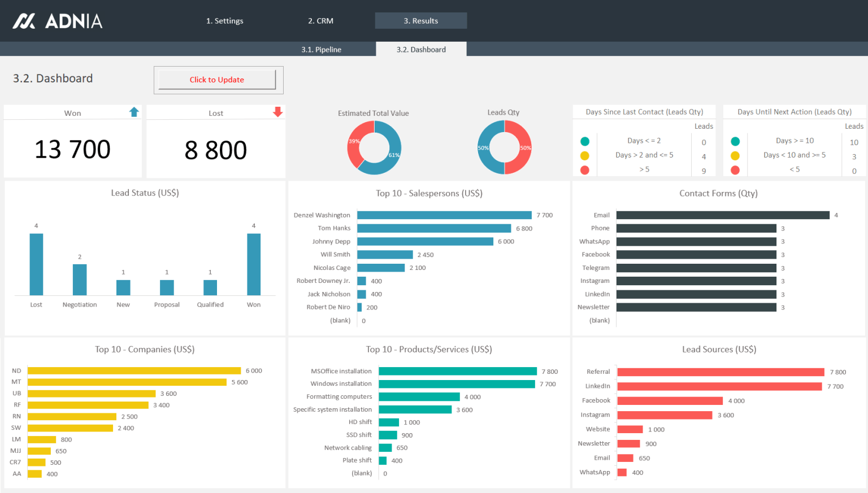Image resolution: width=868 pixels, height=493 pixels.
Task: Click the LinkedIn label in Lead Sources
Action: [x=598, y=386]
